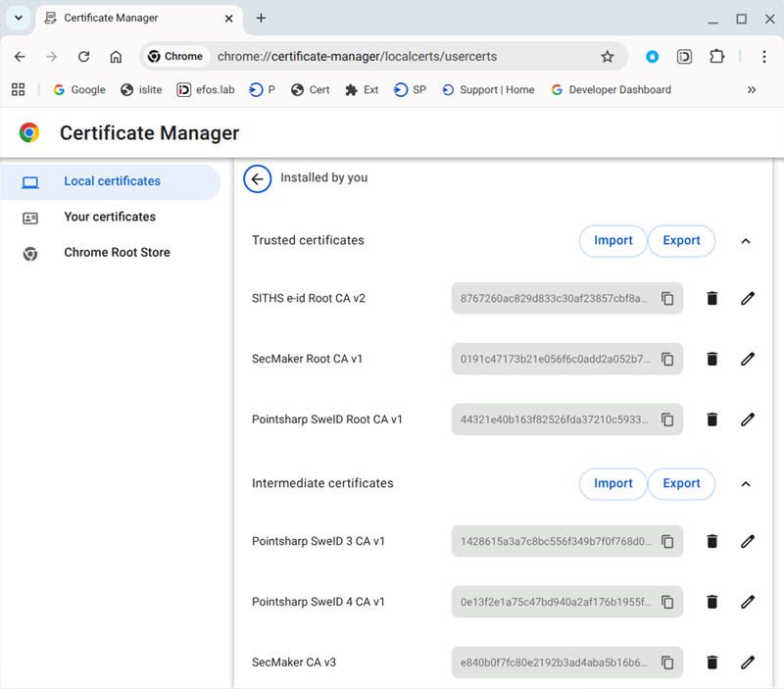The image size is (784, 689).
Task: Delete the Pointsharp SweID 4 CA v1 certificate
Action: coord(712,602)
